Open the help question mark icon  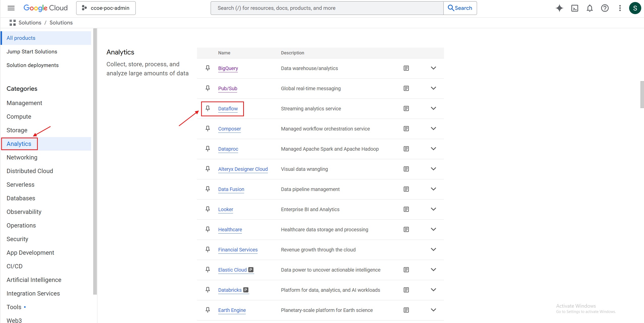(605, 8)
